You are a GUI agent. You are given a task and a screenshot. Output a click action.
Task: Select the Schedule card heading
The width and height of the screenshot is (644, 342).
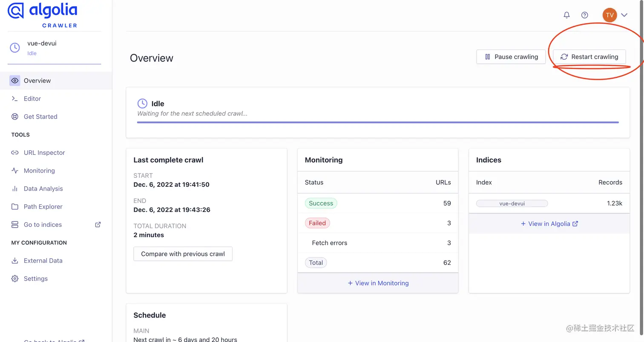click(149, 315)
